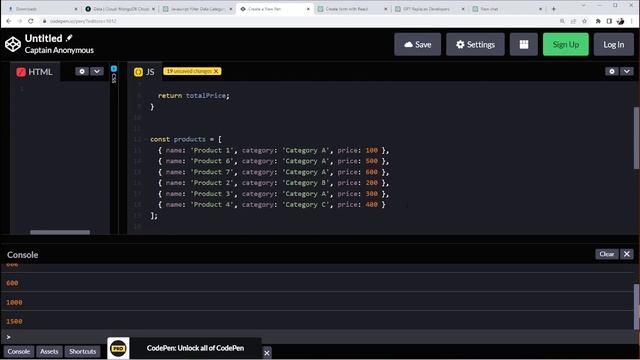
Task: Open the Settings dialog
Action: tap(475, 44)
